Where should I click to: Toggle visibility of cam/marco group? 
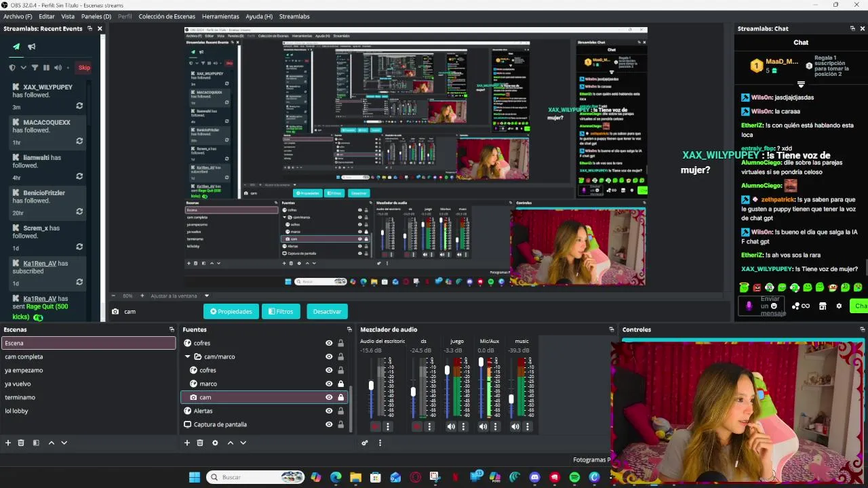click(329, 357)
